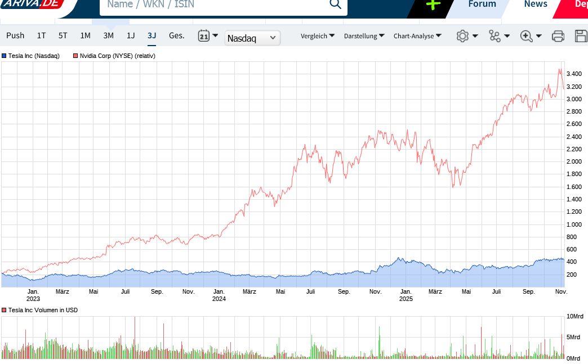
Task: Select the 1M time range
Action: coord(85,35)
